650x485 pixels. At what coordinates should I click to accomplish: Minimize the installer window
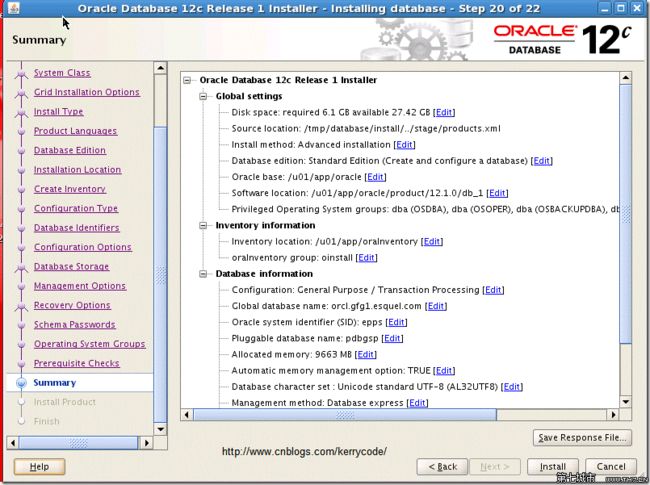pos(606,8)
